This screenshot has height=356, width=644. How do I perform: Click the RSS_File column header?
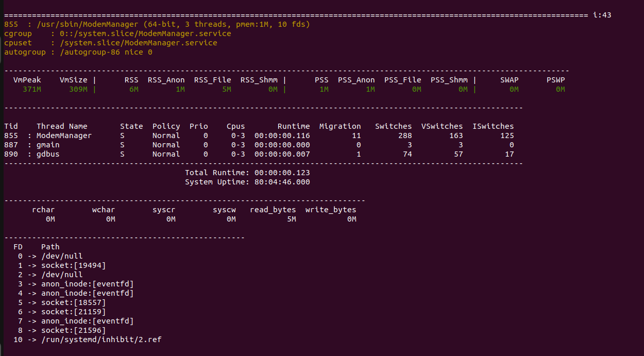[213, 80]
